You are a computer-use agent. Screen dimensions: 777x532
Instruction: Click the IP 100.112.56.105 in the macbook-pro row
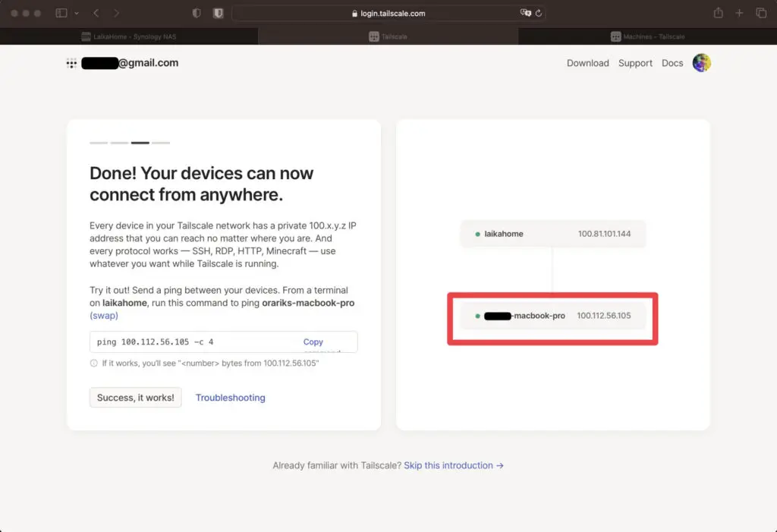click(603, 316)
